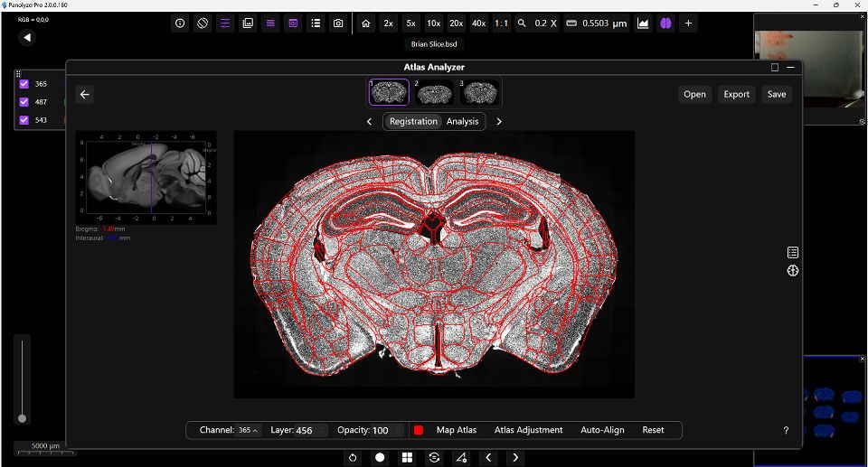Click the camera snapshot icon
Screen dimensions: 868x467
tap(338, 23)
